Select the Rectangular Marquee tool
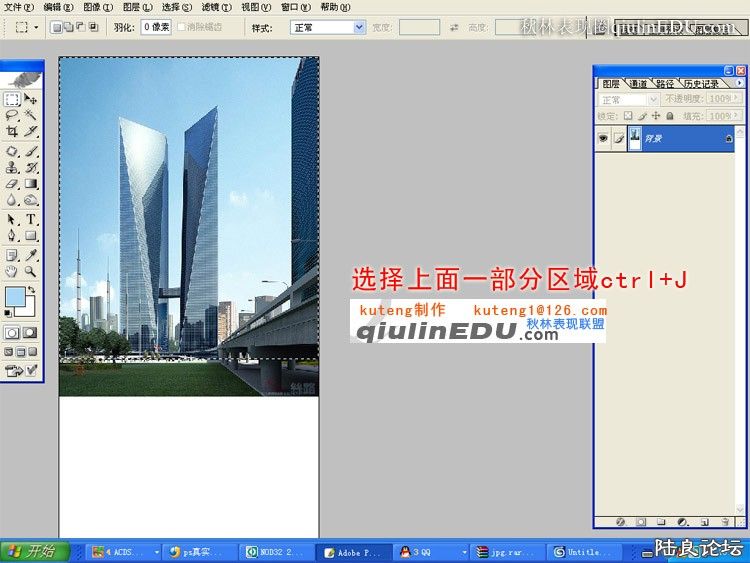Viewport: 750px width, 563px height. pyautogui.click(x=12, y=100)
